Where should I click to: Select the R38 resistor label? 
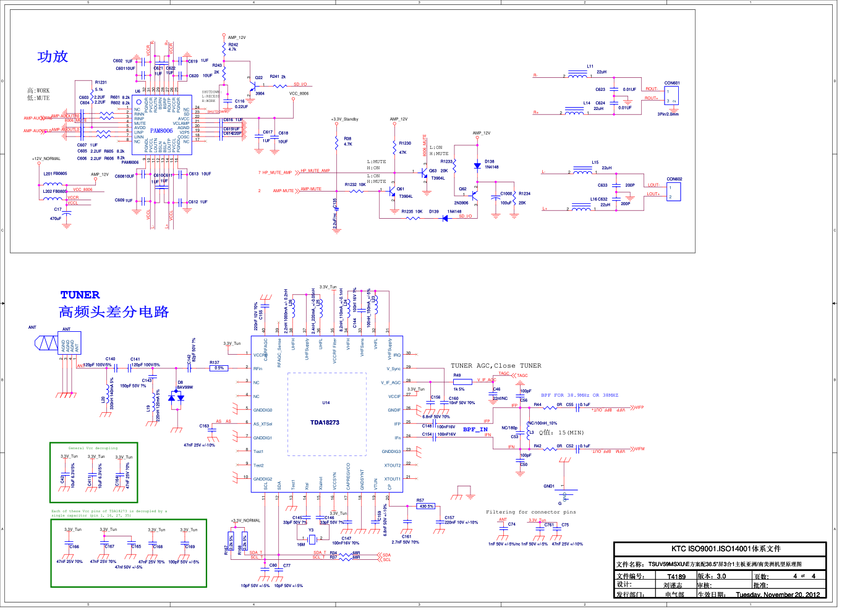[x=347, y=138]
